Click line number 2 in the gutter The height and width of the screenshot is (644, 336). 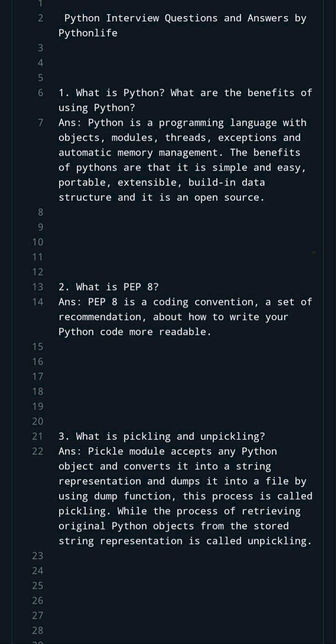point(40,18)
